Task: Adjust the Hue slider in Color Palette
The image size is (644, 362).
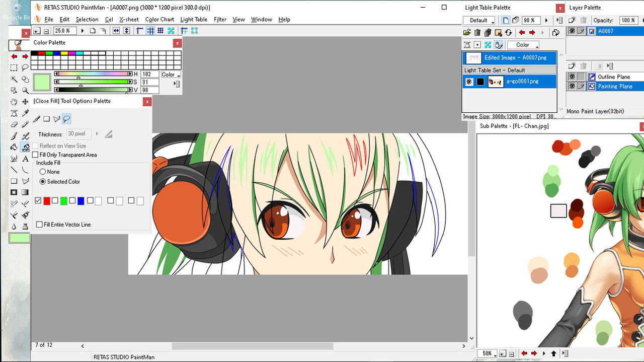Action: coord(93,74)
